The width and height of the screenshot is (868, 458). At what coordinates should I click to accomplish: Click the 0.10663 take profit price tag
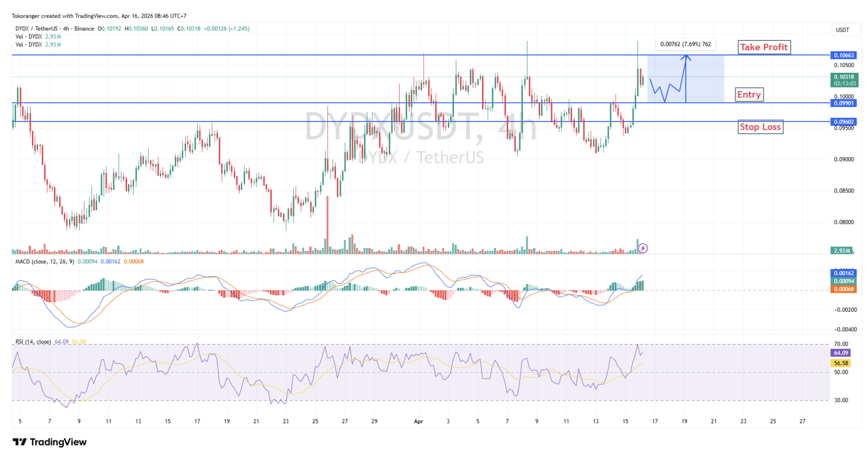coord(843,56)
